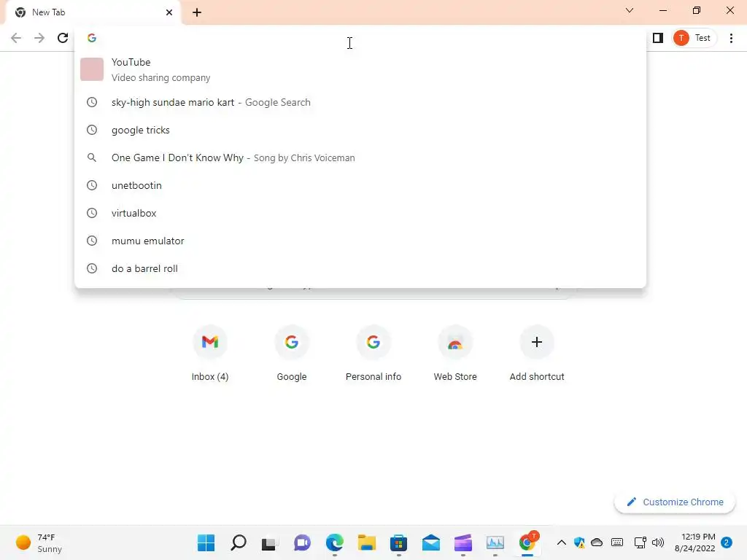Choose do a barrel roll suggestion
The image size is (747, 560).
pyautogui.click(x=360, y=268)
